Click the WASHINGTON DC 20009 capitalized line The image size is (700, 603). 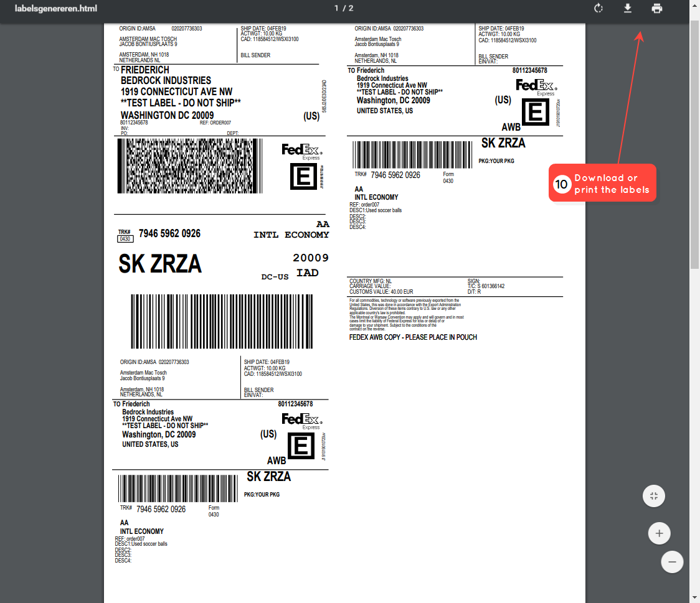click(x=168, y=116)
